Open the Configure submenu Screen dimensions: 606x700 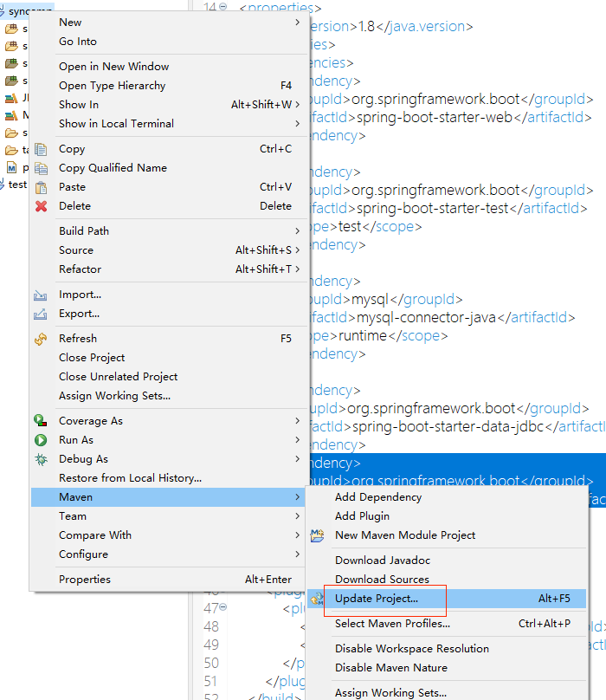[168, 554]
